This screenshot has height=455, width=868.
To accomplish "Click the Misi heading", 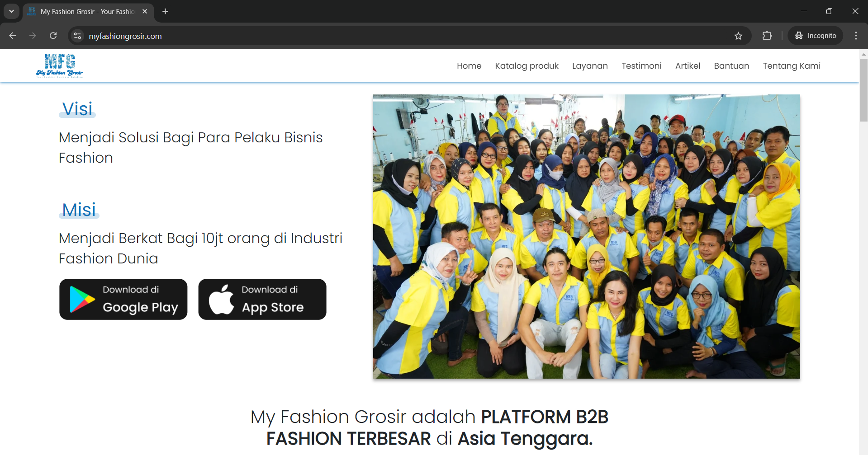I will pos(79,210).
